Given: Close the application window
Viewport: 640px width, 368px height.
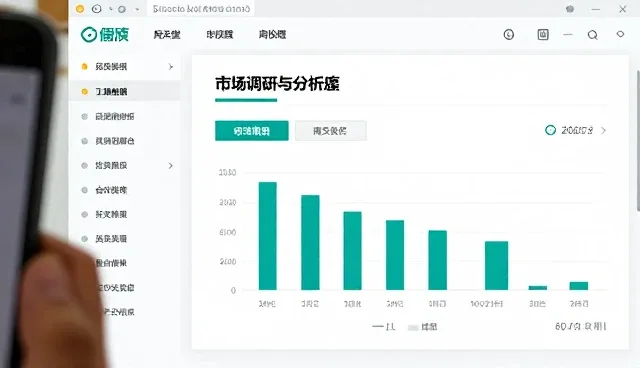Looking at the screenshot, I should 622,9.
